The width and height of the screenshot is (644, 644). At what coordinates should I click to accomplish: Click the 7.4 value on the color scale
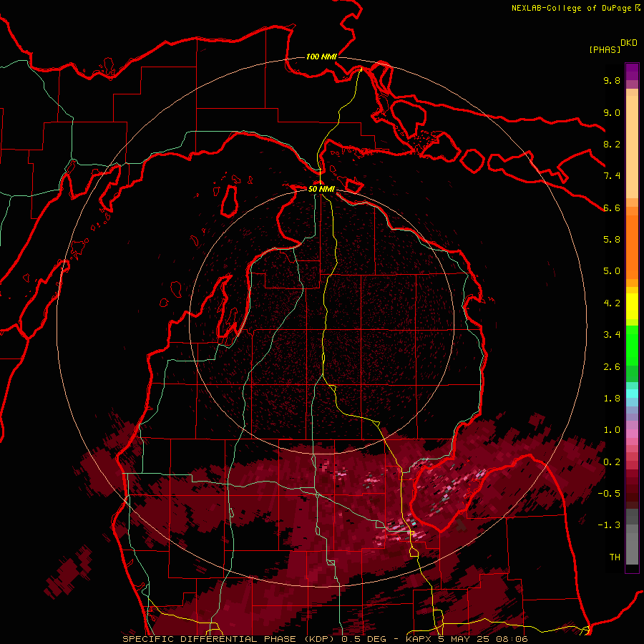[612, 176]
